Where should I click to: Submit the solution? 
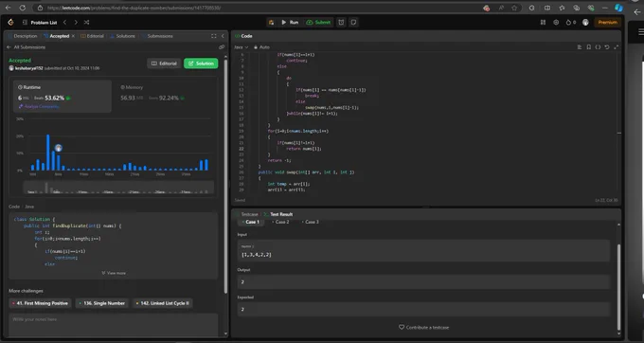pos(318,22)
